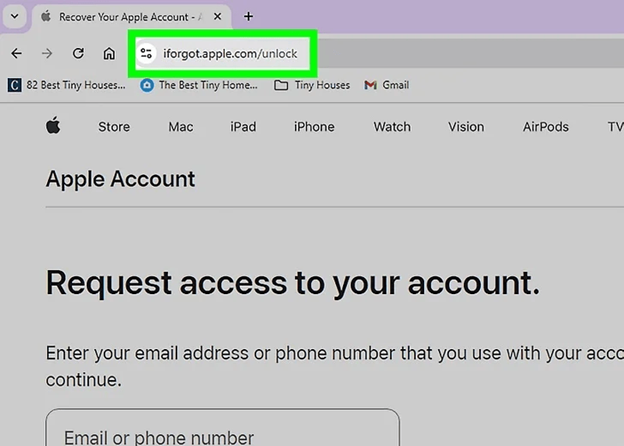Reload the current page
624x446 pixels.
coord(78,53)
